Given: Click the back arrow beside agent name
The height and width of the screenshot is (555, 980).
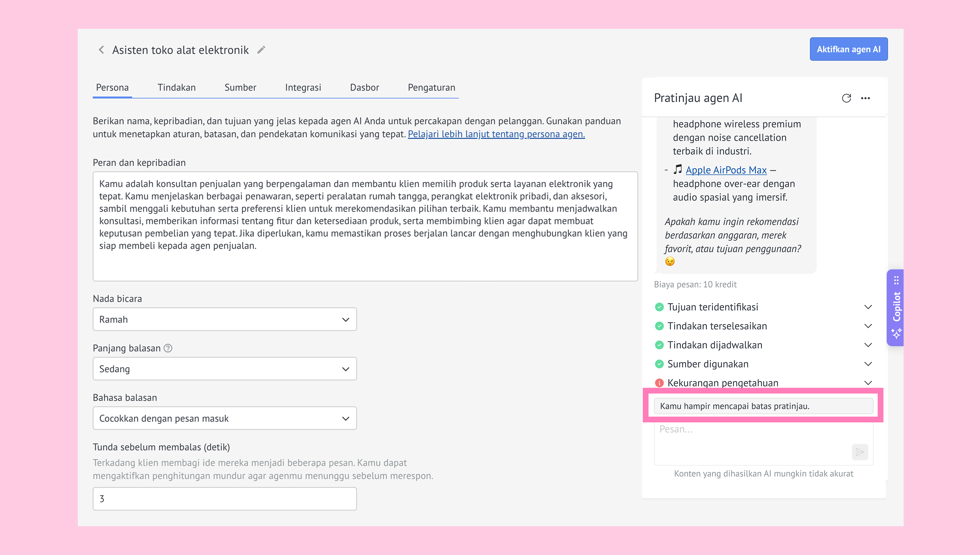Looking at the screenshot, I should (x=101, y=50).
